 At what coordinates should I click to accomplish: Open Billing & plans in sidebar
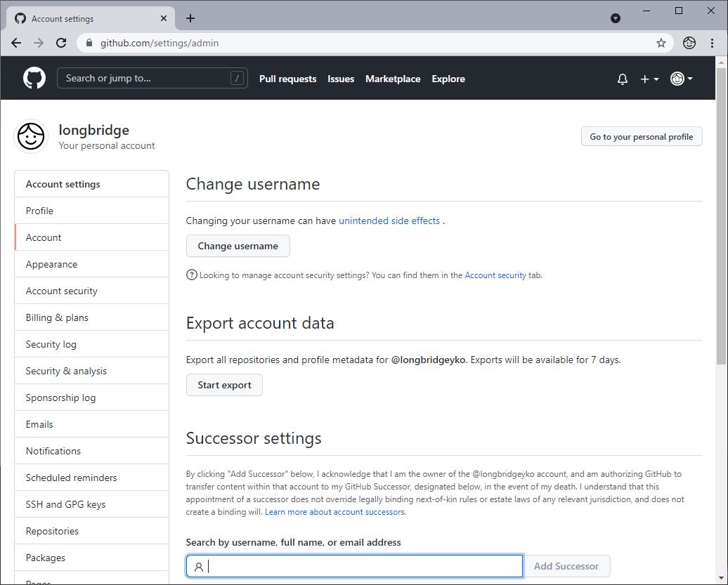pos(92,318)
